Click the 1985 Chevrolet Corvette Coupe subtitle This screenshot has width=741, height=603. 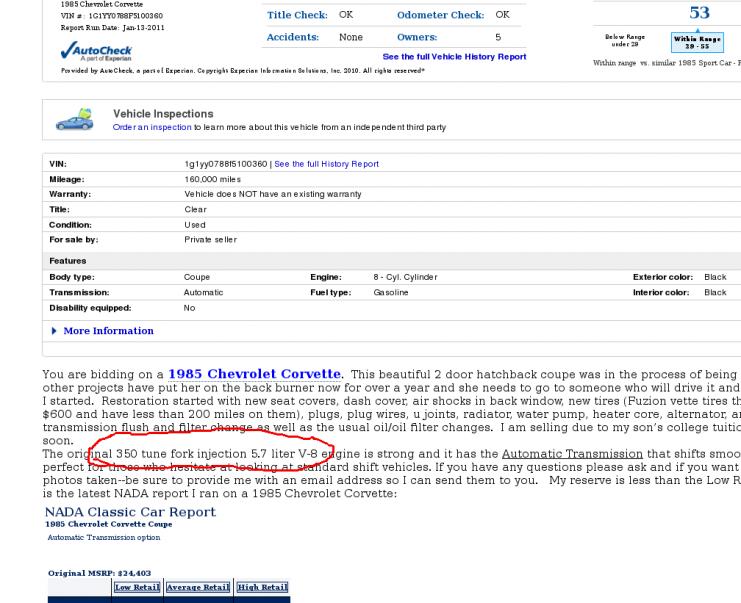coord(109,524)
